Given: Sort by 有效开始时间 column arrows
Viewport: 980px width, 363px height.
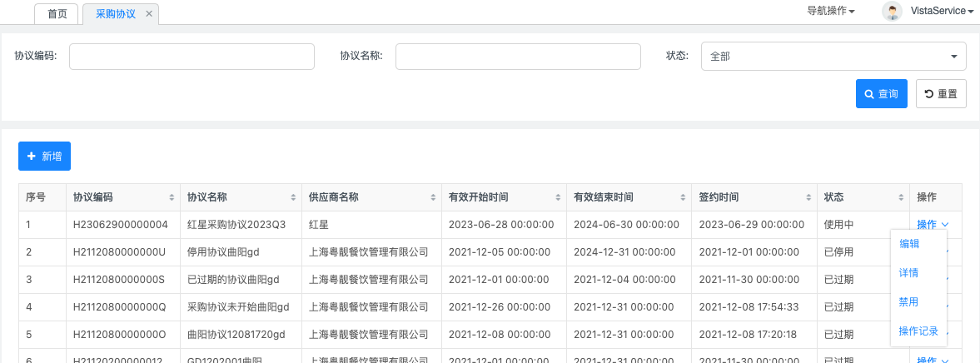Looking at the screenshot, I should [558, 197].
